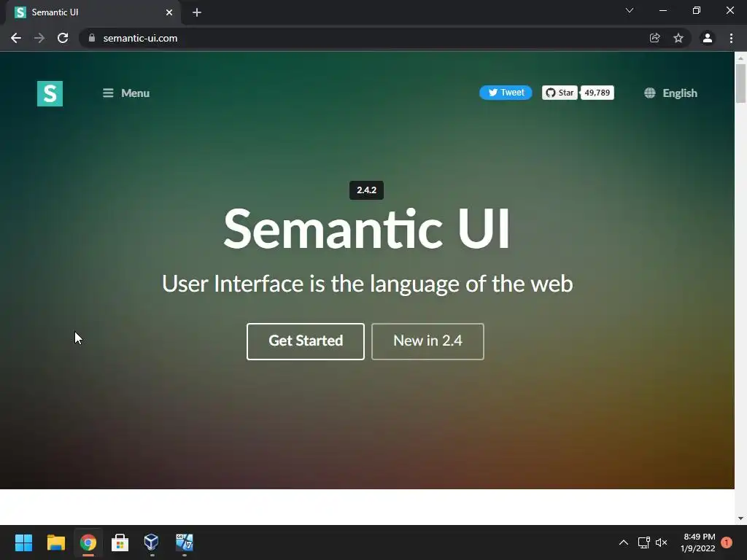Click the globe language icon

coord(650,93)
